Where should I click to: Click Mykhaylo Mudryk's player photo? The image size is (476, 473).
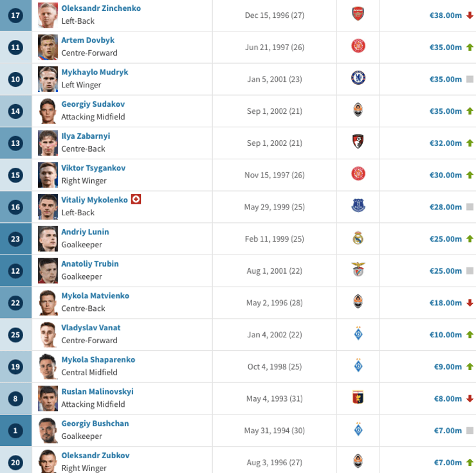click(x=47, y=79)
